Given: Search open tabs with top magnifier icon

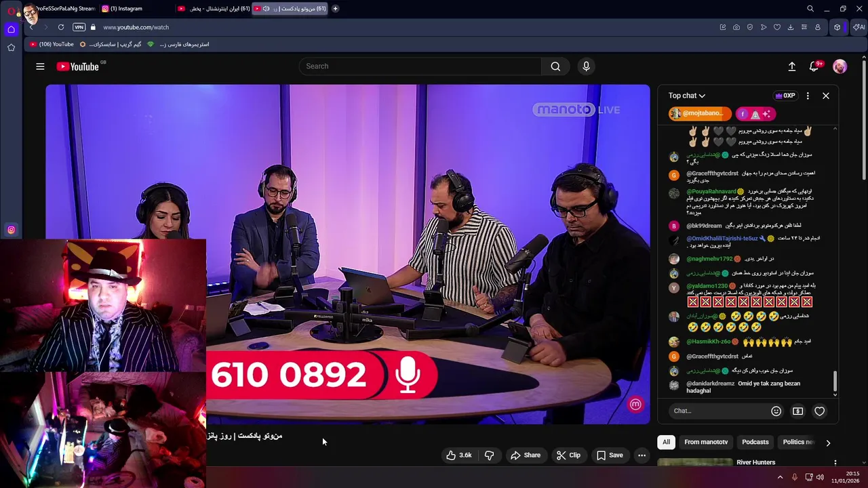Looking at the screenshot, I should (810, 9).
